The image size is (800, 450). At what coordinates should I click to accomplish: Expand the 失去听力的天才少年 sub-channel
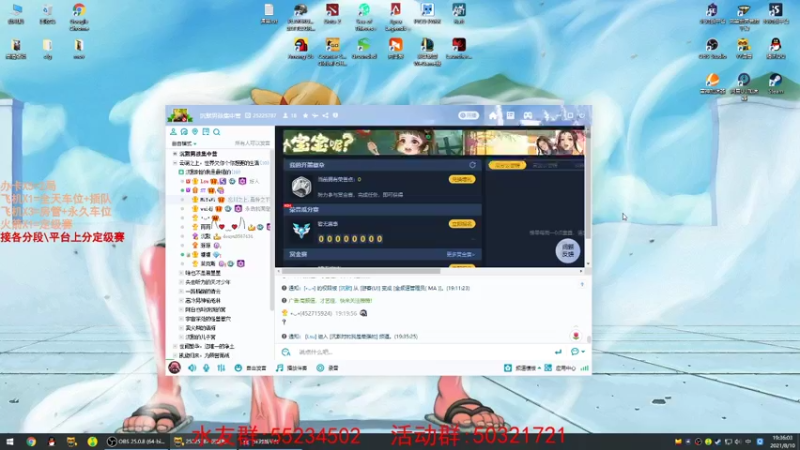[x=181, y=282]
